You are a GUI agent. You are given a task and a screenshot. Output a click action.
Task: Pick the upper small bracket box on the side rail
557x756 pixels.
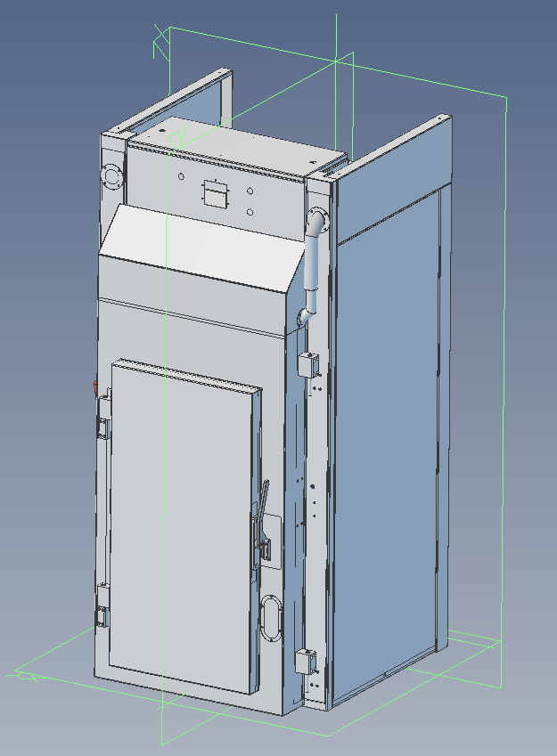point(308,364)
